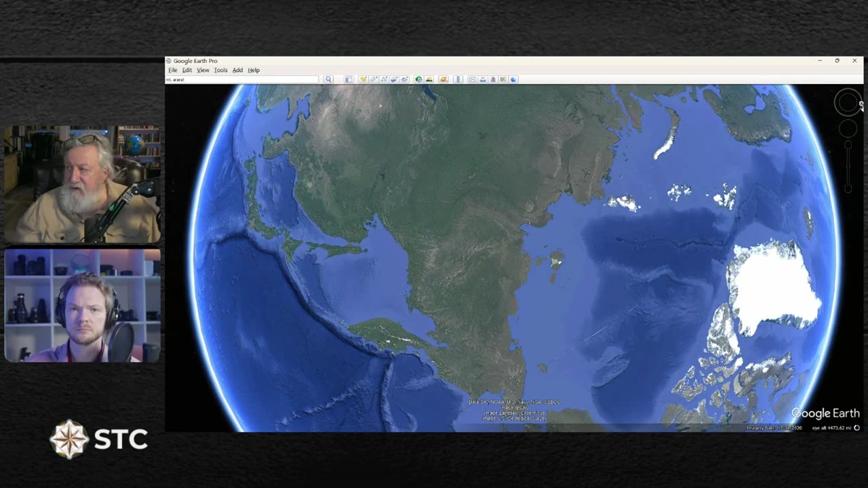This screenshot has width=868, height=488.
Task: Click the streaming status indicator icon
Action: click(857, 428)
